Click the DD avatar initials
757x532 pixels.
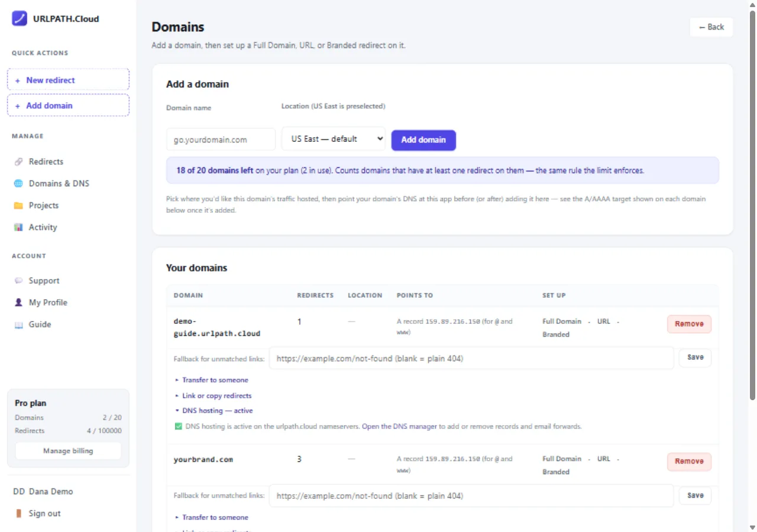pos(19,491)
